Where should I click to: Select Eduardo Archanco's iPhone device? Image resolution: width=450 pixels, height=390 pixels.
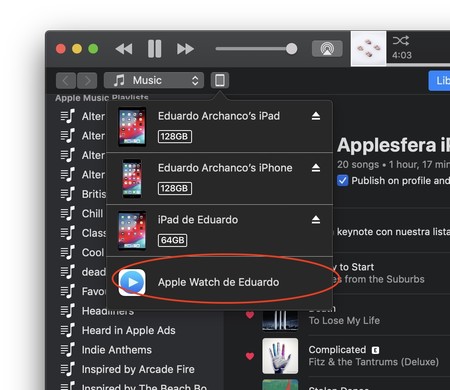[219, 179]
